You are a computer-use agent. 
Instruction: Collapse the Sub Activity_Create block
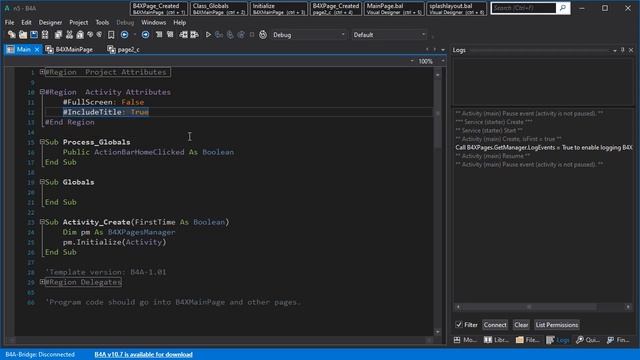point(42,222)
